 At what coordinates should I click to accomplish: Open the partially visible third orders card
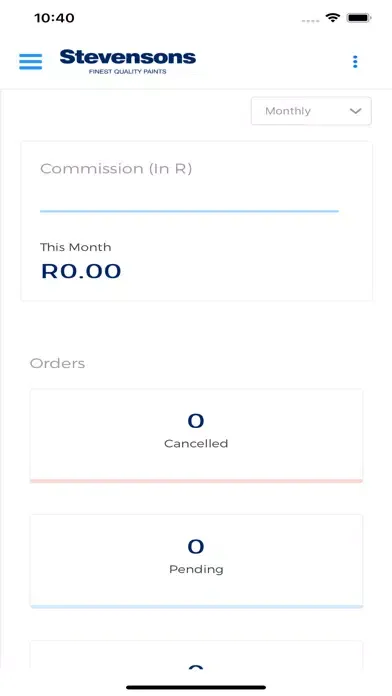pyautogui.click(x=196, y=655)
